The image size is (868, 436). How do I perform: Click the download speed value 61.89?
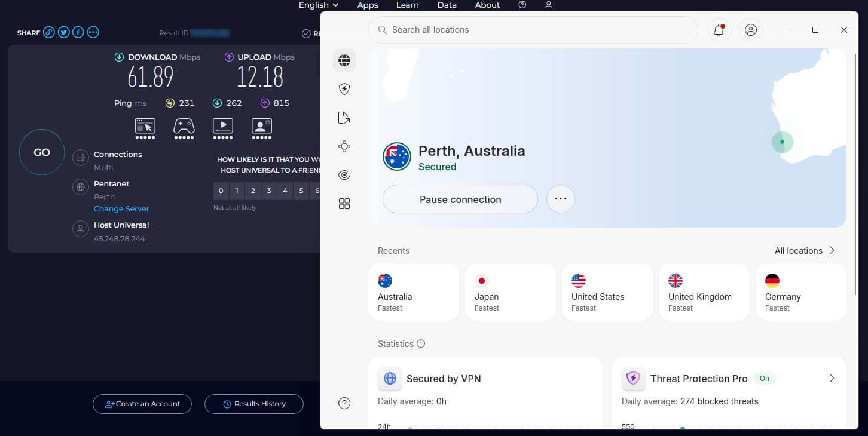(151, 77)
